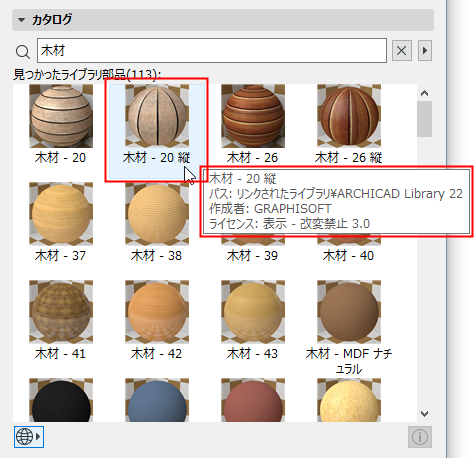This screenshot has width=474, height=458.
Task: Select the 木材 - MDF ナチュラル surface thumbnail
Action: pos(349,312)
